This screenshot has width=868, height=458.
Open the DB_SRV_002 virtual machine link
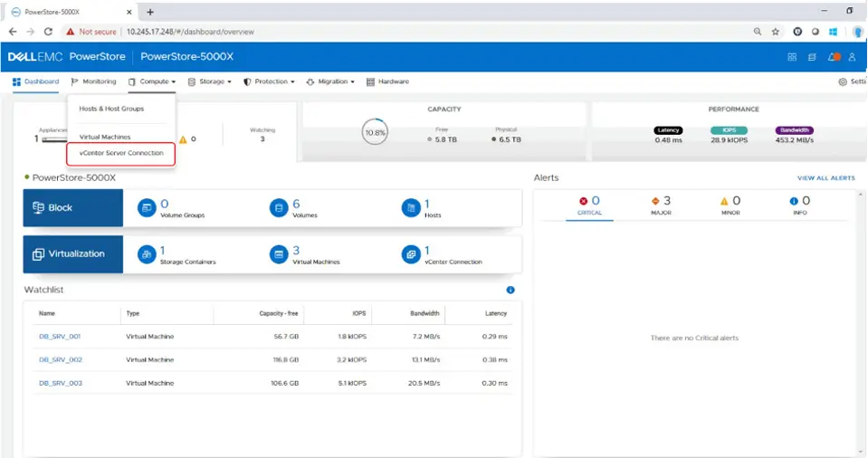pyautogui.click(x=61, y=359)
